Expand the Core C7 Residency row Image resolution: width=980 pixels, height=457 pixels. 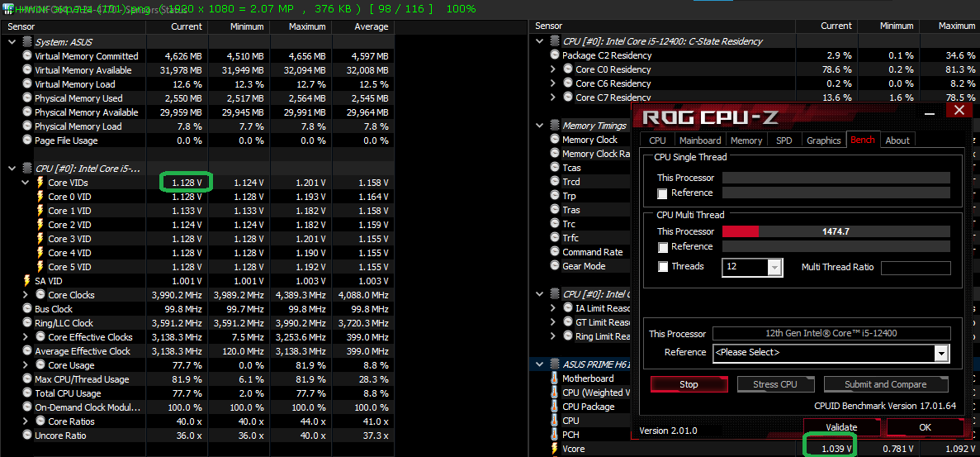click(553, 98)
